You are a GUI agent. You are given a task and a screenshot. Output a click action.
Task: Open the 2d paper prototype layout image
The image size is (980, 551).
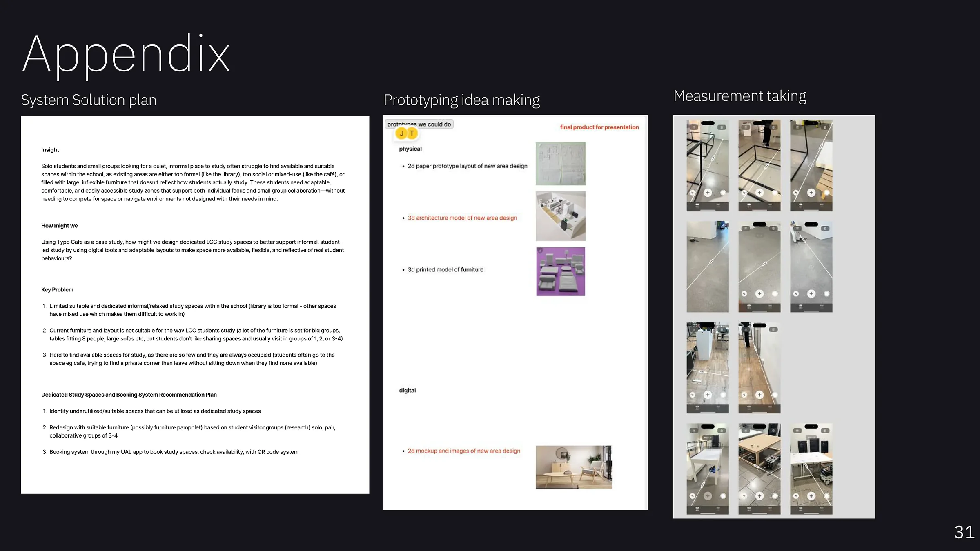(561, 164)
